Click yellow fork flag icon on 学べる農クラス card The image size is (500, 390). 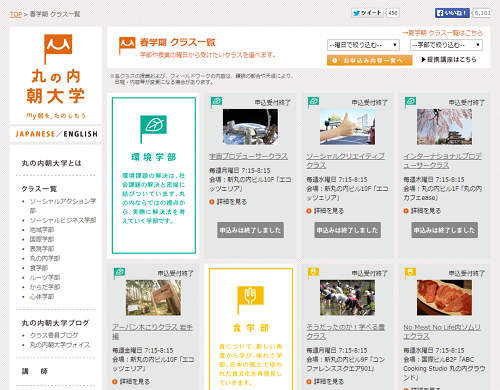313,273
